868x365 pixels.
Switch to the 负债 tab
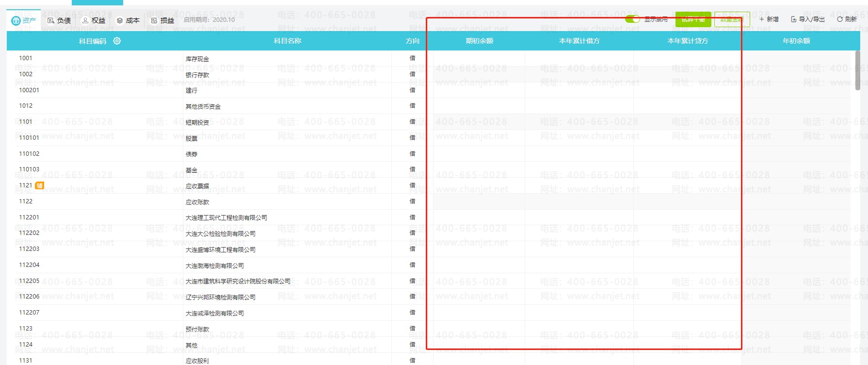click(59, 20)
